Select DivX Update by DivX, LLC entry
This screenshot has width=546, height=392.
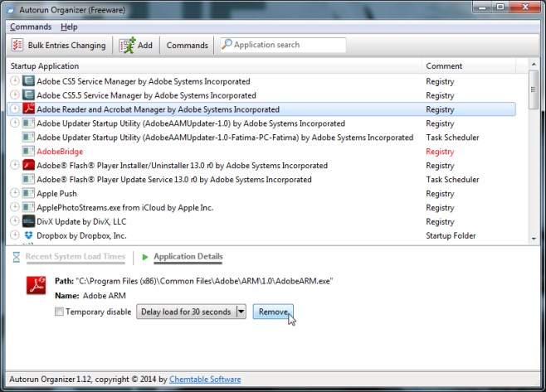pos(81,221)
